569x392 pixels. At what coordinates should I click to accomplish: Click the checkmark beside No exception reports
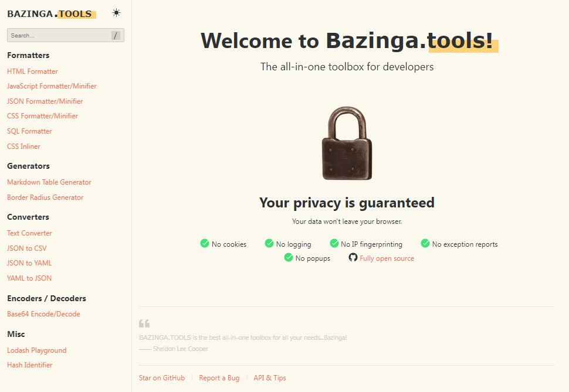pos(425,244)
